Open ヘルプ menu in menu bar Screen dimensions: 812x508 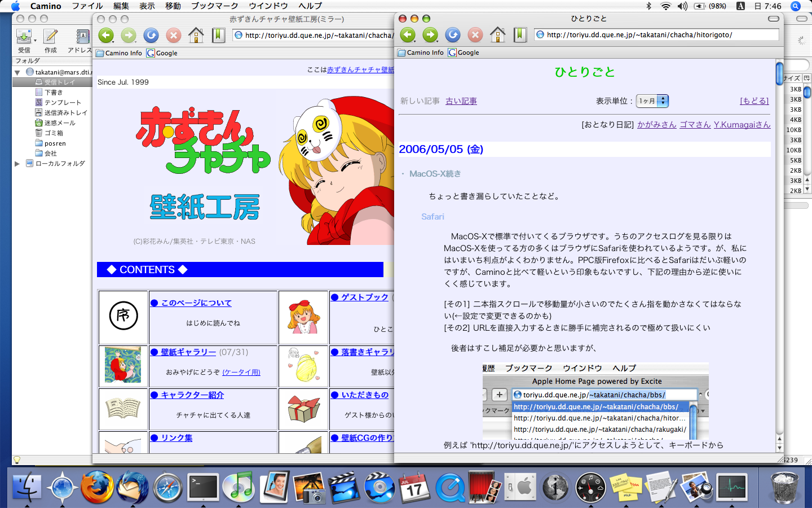(x=310, y=6)
